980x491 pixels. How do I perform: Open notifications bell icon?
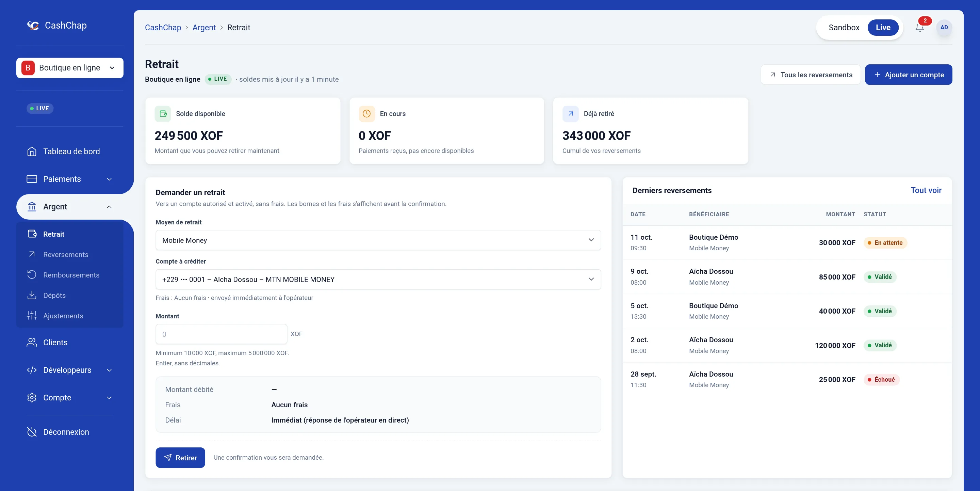coord(919,27)
